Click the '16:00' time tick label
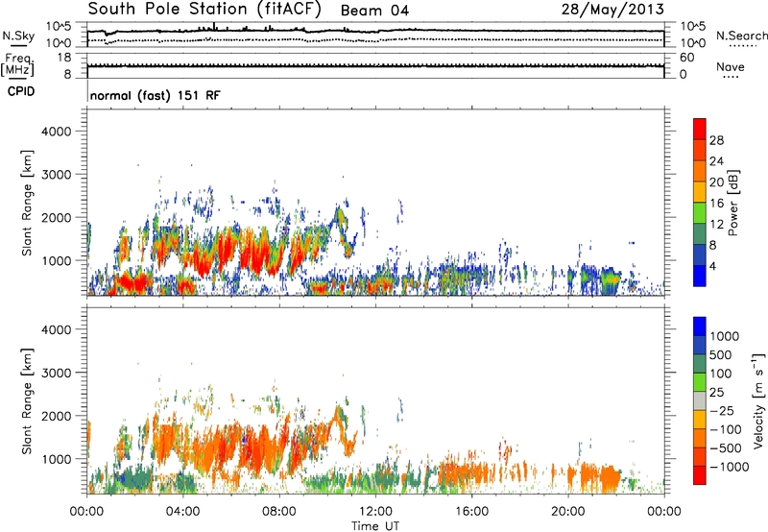This screenshot has width=768, height=532. pos(471,512)
